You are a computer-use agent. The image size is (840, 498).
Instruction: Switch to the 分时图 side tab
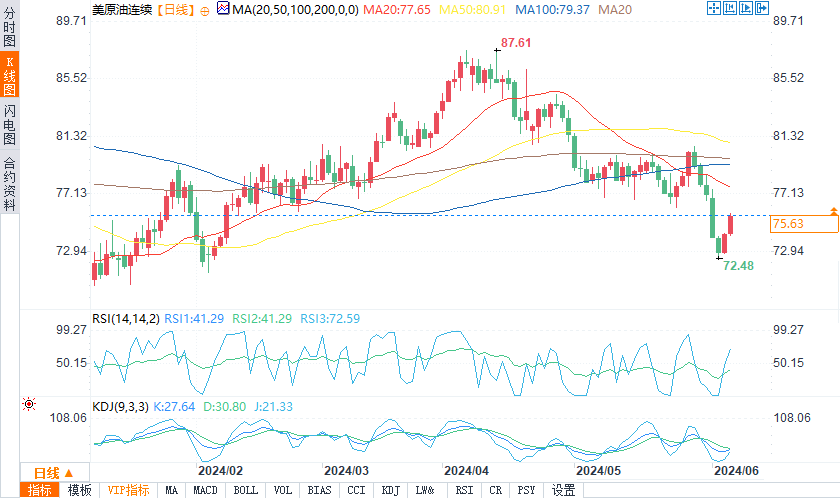click(x=9, y=27)
